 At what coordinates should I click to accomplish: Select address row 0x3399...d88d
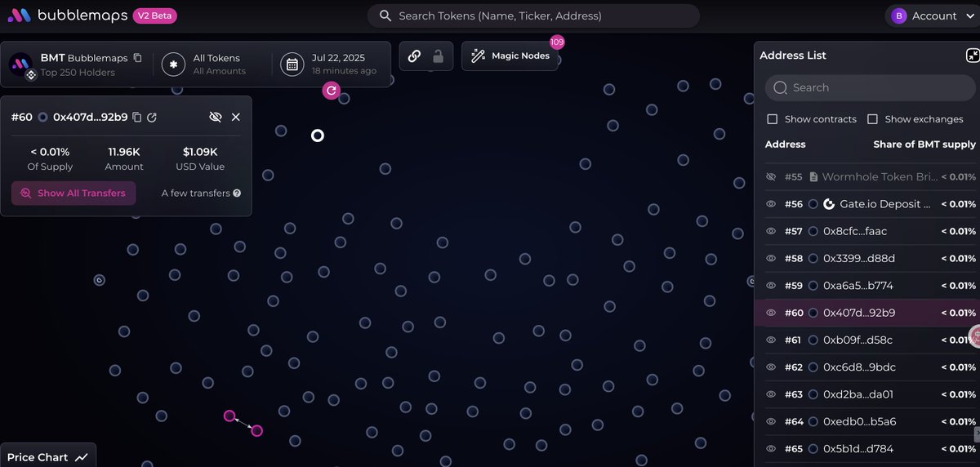pos(866,258)
